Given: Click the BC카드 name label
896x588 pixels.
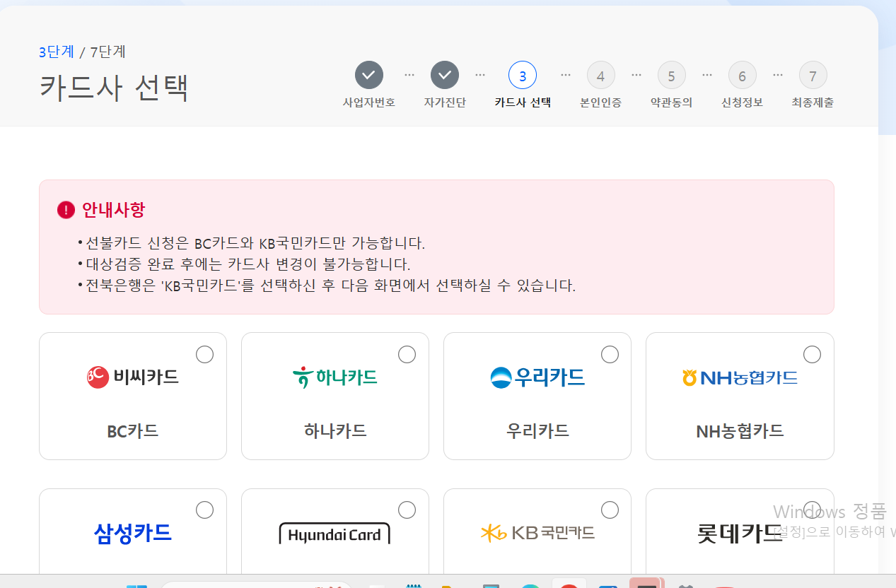Looking at the screenshot, I should pos(133,431).
